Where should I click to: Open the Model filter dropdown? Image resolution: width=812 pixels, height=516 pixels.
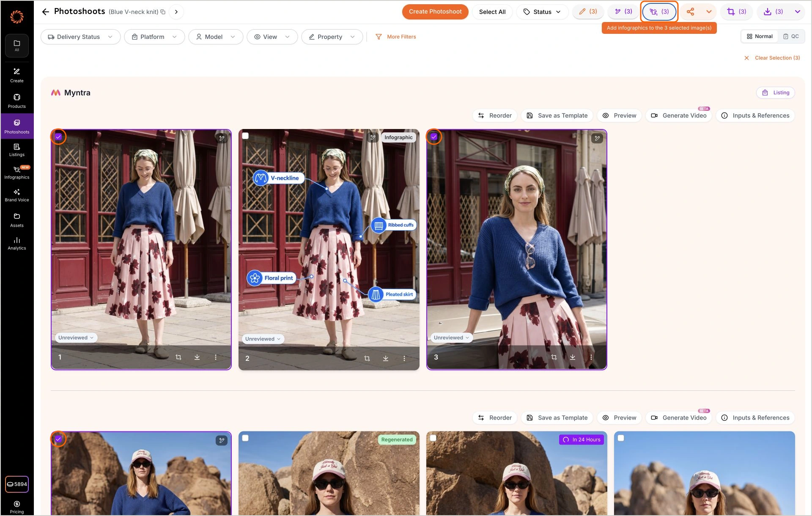click(x=216, y=37)
